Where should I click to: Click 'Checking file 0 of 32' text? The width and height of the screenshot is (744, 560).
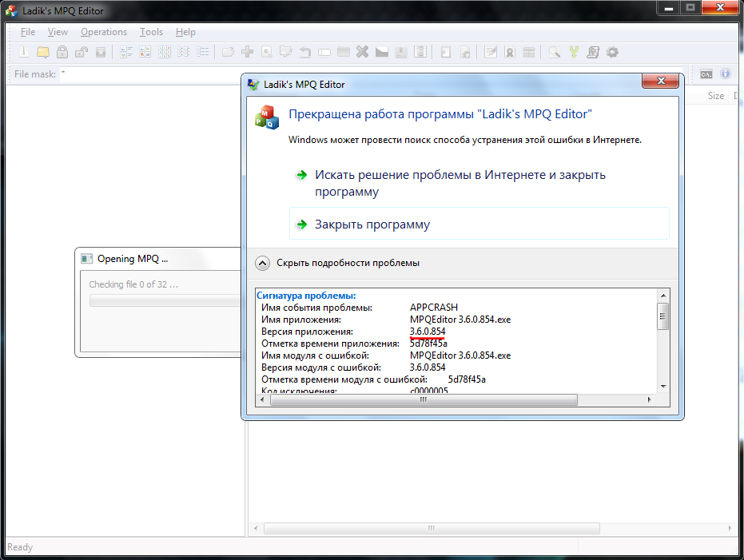point(133,284)
